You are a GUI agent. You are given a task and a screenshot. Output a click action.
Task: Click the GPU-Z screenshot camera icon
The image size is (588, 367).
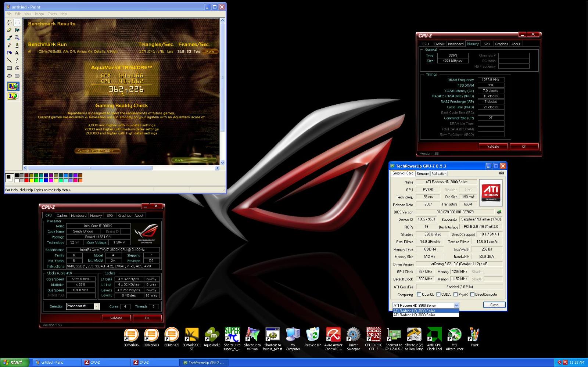(x=502, y=173)
